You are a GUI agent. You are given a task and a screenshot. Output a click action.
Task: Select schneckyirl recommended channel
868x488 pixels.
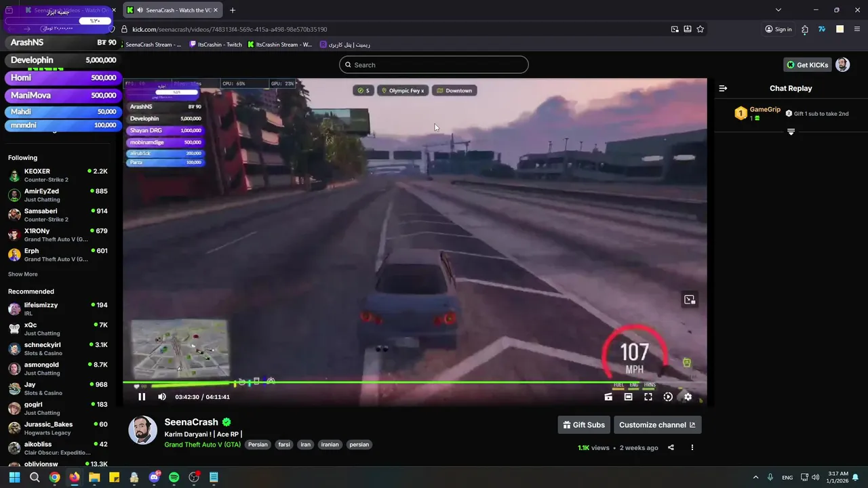[x=58, y=348]
